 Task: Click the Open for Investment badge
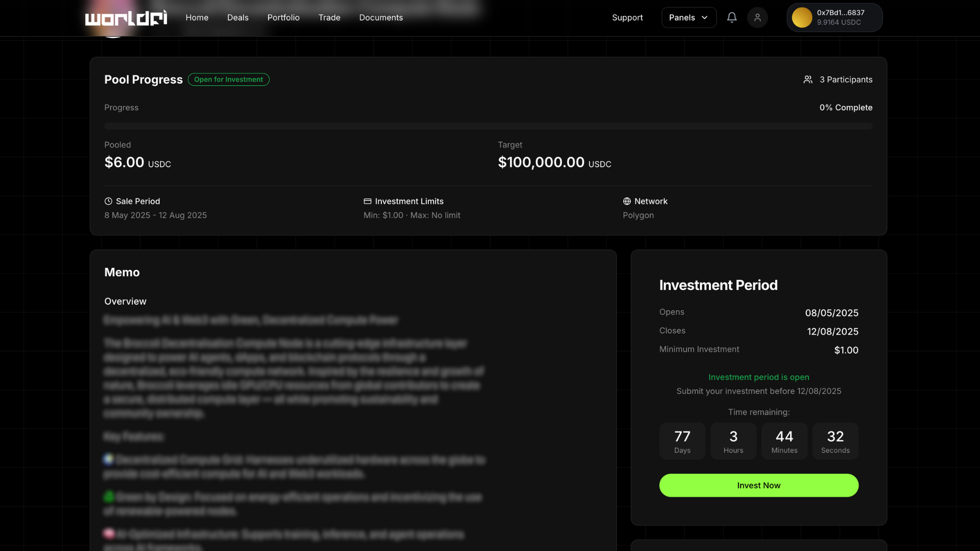click(228, 80)
